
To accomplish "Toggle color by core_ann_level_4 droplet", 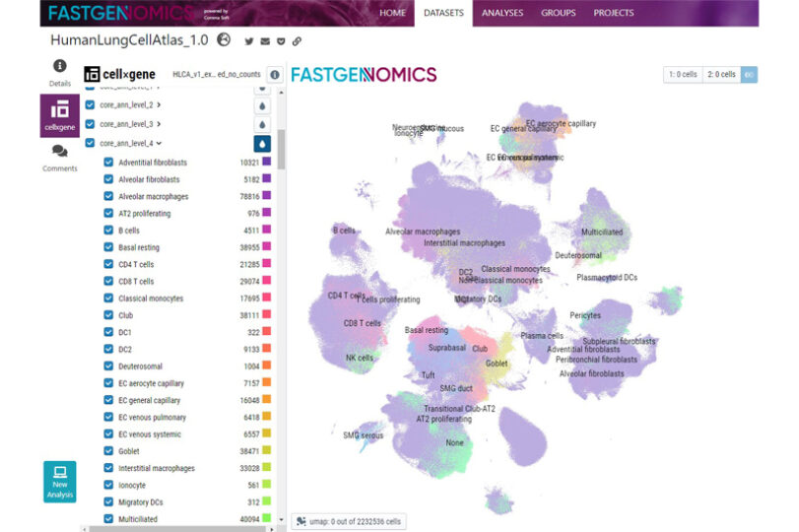I will coord(262,144).
